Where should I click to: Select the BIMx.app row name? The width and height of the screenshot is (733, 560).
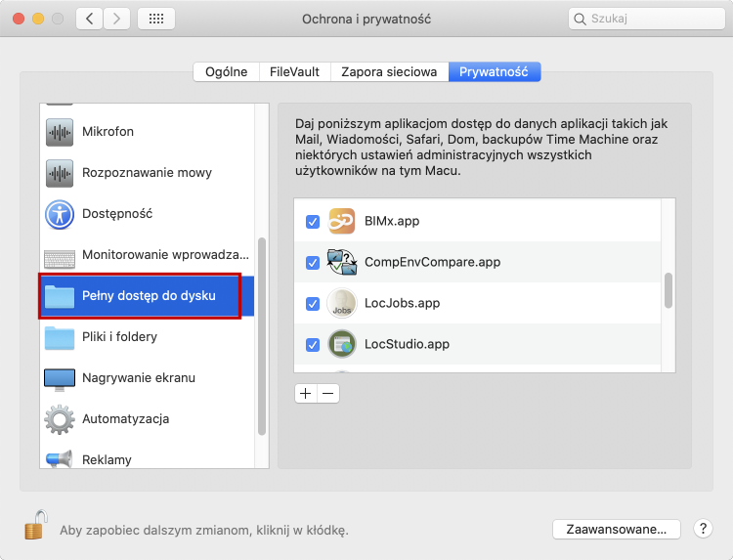click(392, 221)
